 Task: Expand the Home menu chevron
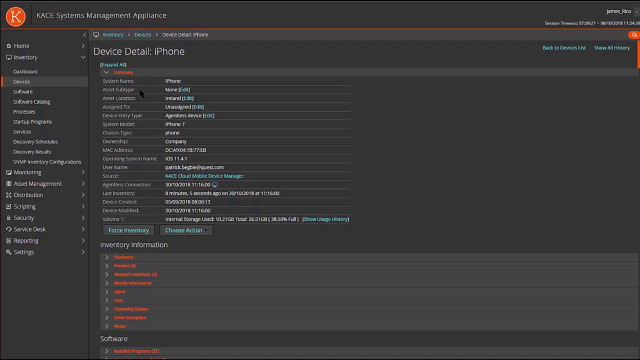coord(83,46)
